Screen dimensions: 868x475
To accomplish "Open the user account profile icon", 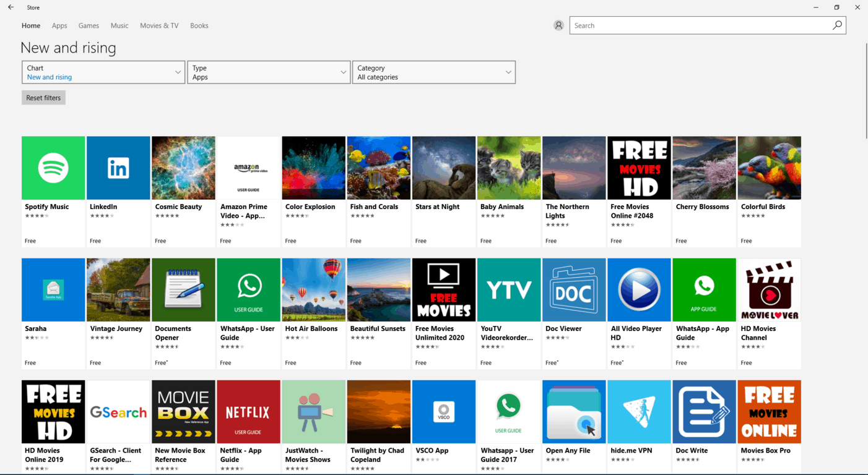I will 558,25.
